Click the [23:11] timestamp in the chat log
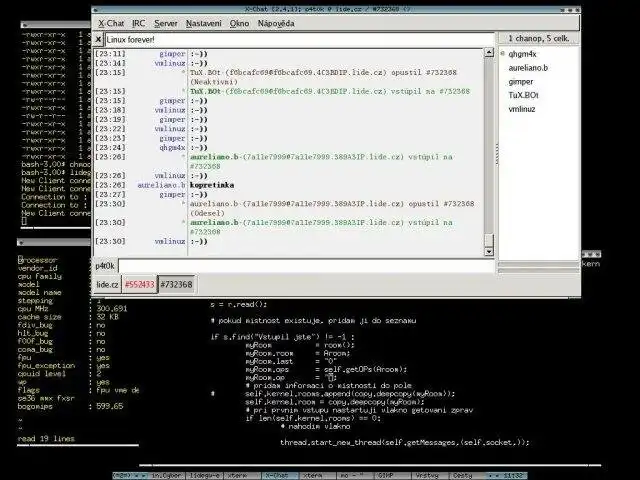Screen dimensions: 640x480 pyautogui.click(x=110, y=54)
